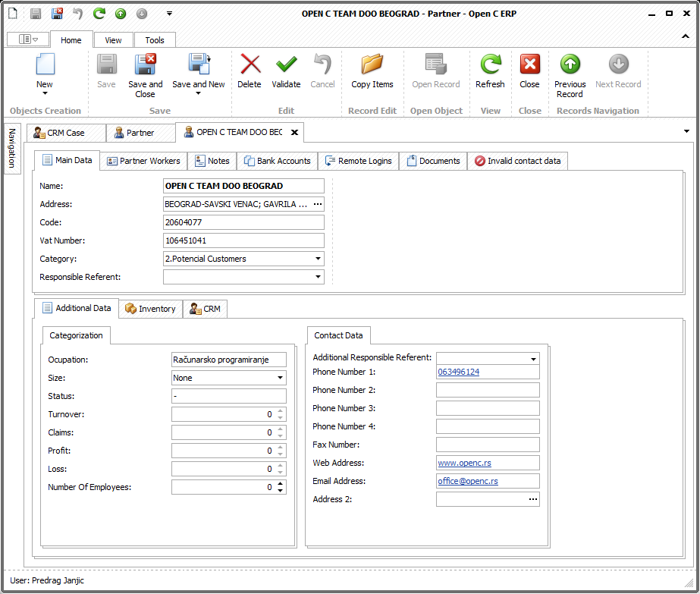Open the Inventory sub-tab
Viewport: 700px width, 594px height.
pyautogui.click(x=151, y=309)
